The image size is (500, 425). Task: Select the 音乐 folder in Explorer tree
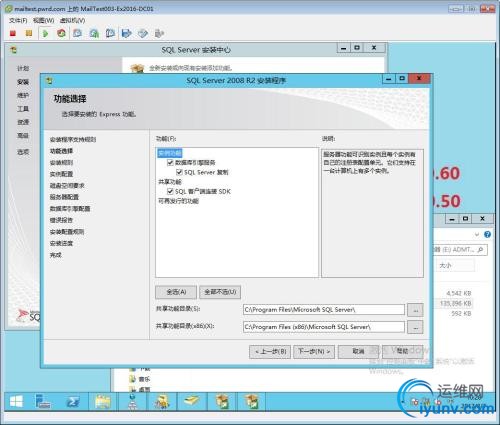144,379
